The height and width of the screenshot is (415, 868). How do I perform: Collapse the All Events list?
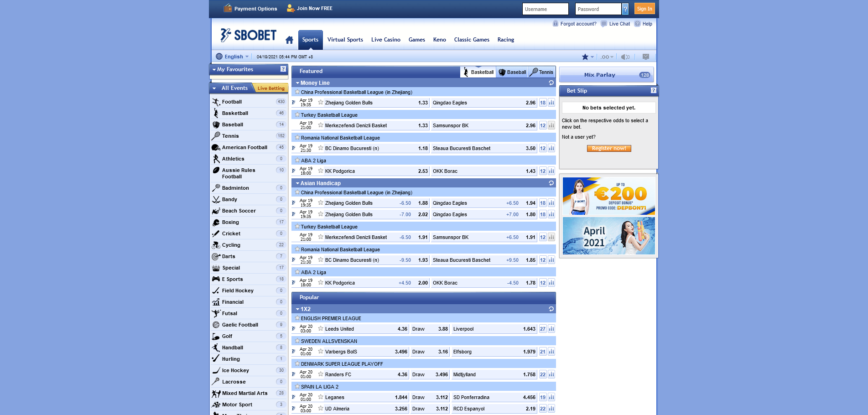(214, 88)
